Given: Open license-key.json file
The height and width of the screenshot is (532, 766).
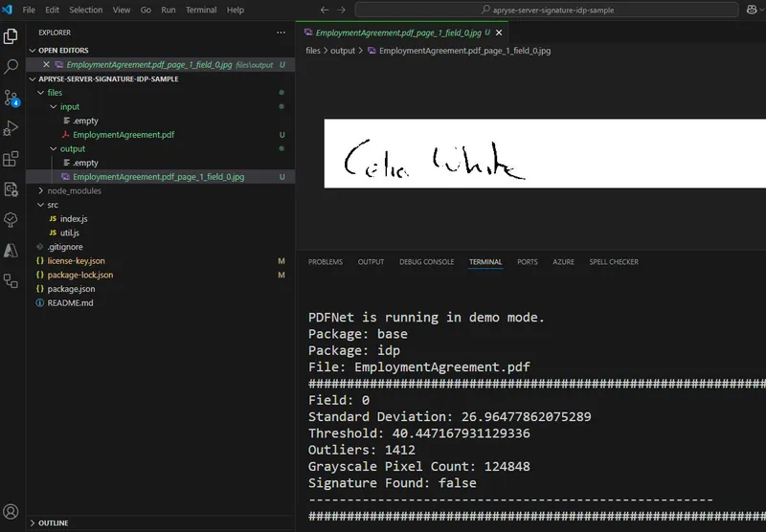Looking at the screenshot, I should tap(76, 260).
